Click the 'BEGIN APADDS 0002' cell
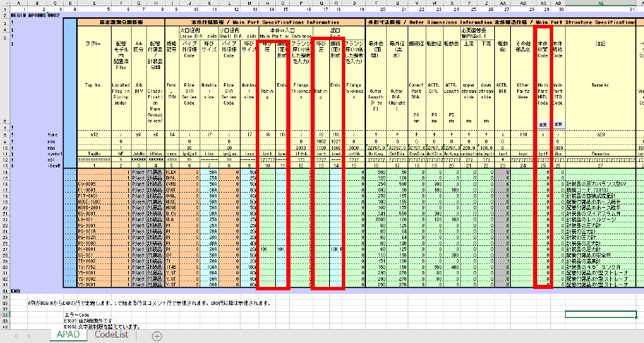Screen dimensions: 644x343 (36, 16)
